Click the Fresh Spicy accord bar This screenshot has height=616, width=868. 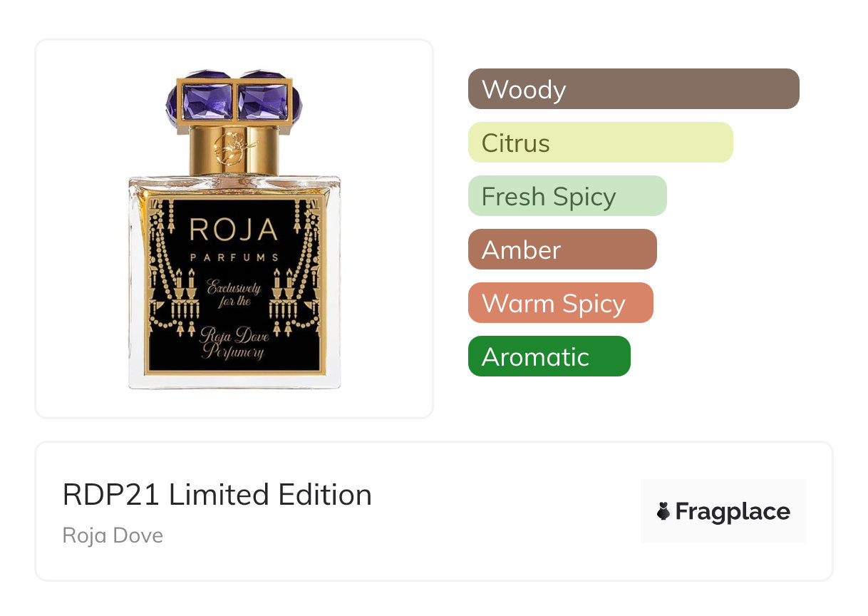coord(567,196)
